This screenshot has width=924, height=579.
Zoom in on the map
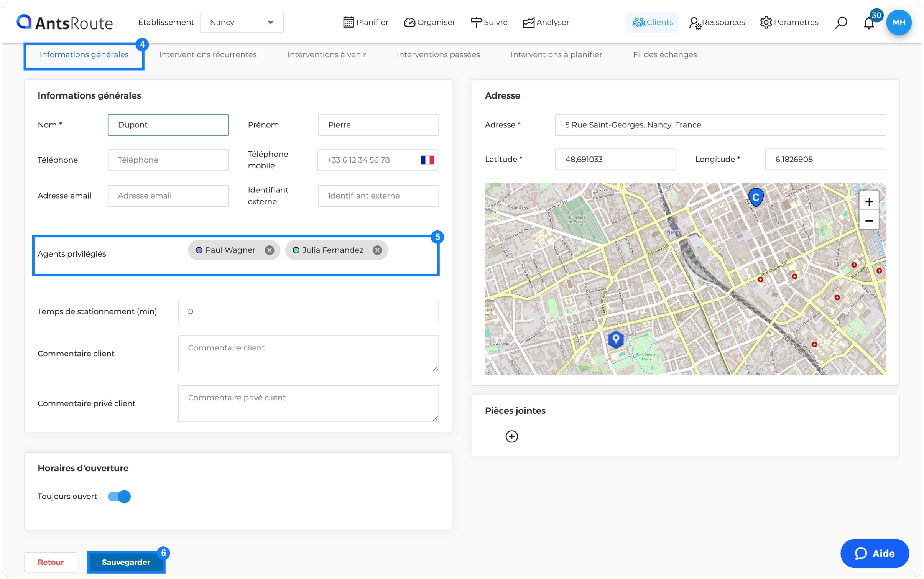(868, 202)
